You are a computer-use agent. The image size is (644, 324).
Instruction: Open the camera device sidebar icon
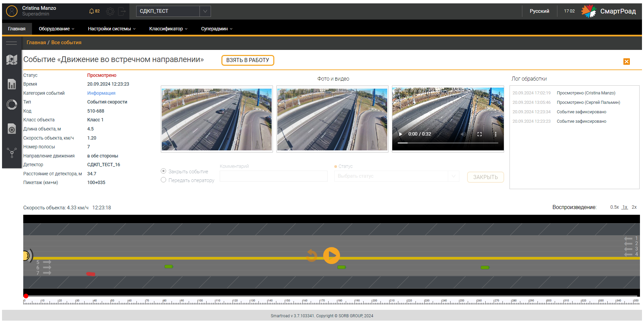[x=12, y=128]
